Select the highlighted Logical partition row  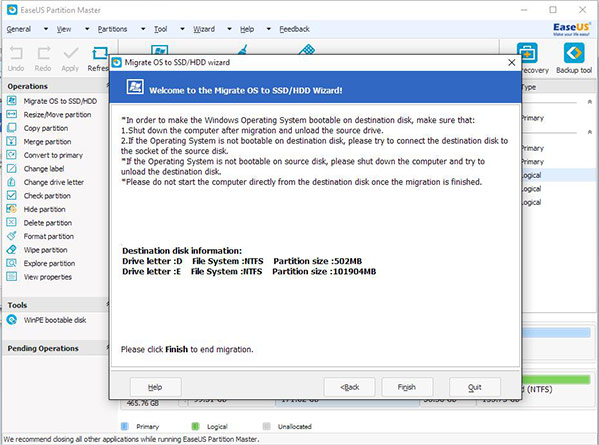[559, 175]
